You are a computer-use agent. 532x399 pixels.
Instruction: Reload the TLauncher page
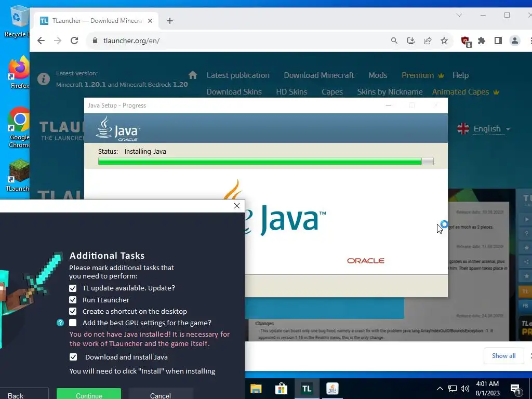coord(74,41)
